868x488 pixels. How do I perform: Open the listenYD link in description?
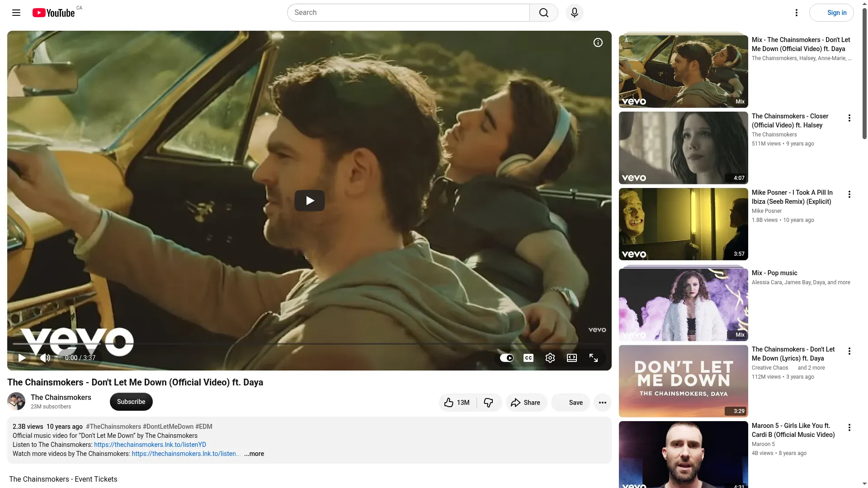[x=150, y=445]
